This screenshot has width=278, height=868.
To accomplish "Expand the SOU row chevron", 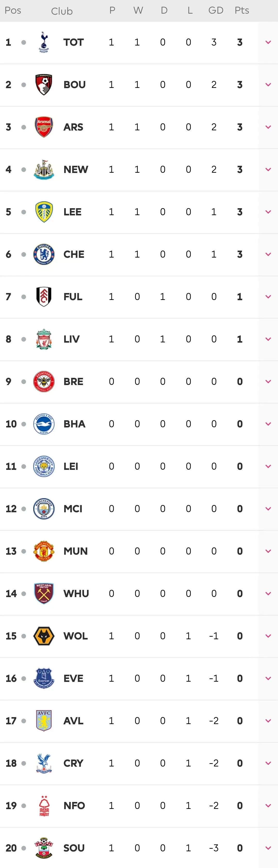I will tap(268, 848).
